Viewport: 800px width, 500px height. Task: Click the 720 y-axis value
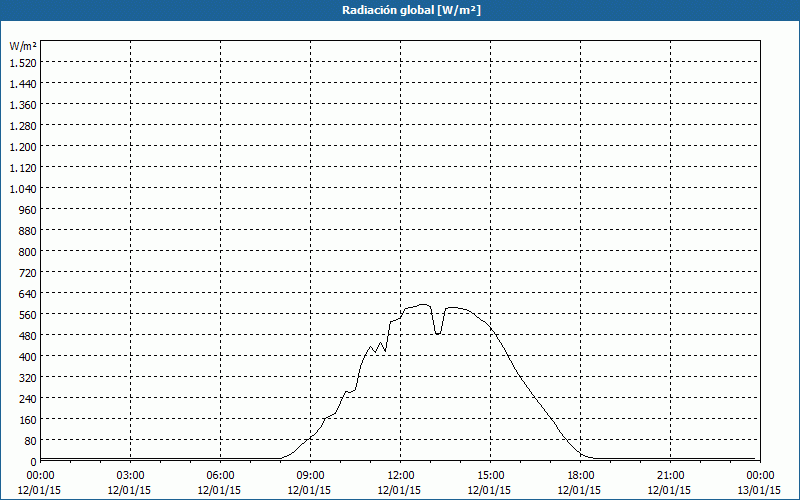pyautogui.click(x=30, y=273)
